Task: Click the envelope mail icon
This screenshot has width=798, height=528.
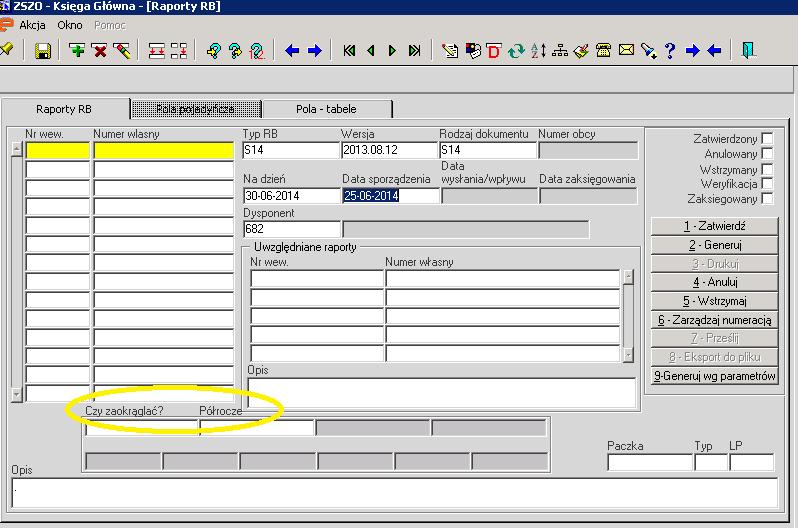Action: (626, 50)
